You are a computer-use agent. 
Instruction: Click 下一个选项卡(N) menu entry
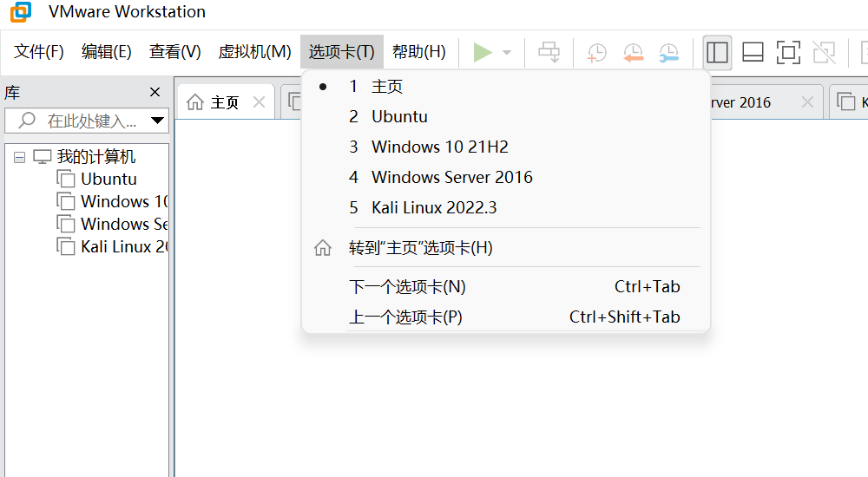tap(408, 287)
